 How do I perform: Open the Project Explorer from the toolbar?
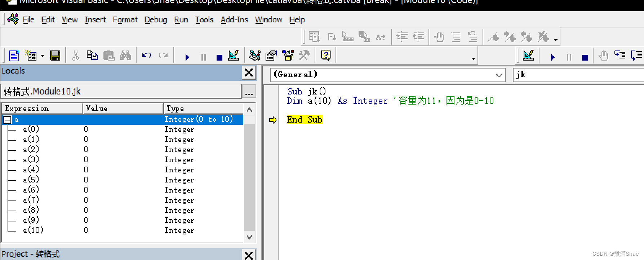[x=254, y=56]
